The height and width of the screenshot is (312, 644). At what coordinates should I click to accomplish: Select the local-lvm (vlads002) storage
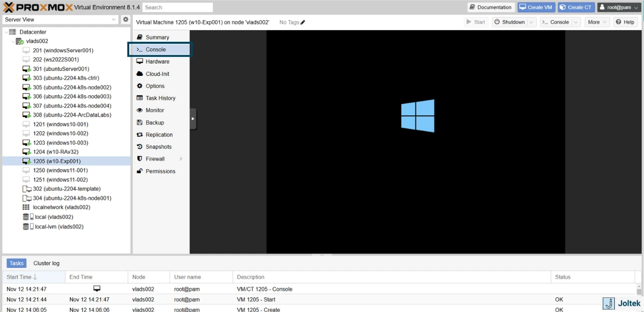59,227
